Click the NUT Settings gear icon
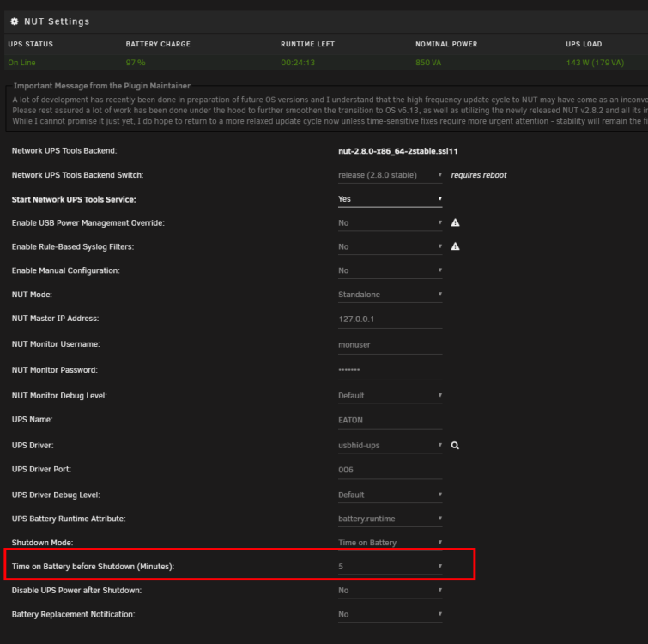Viewport: 648px width, 644px height. [x=15, y=21]
